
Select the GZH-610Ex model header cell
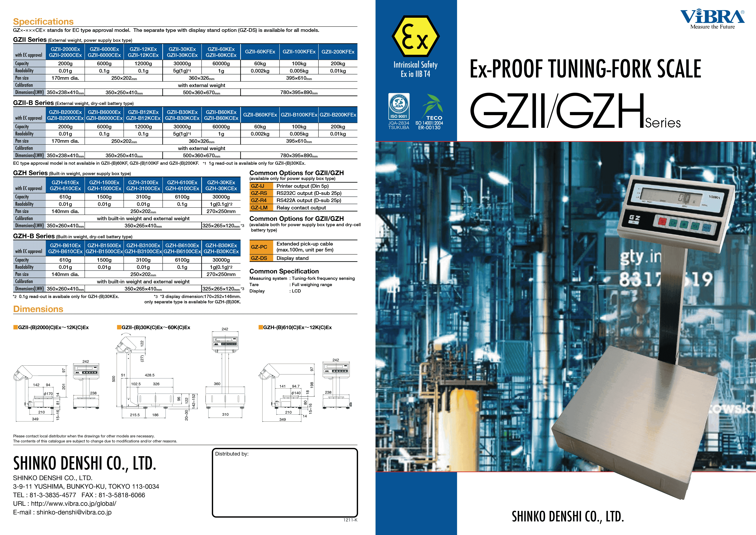click(x=65, y=185)
